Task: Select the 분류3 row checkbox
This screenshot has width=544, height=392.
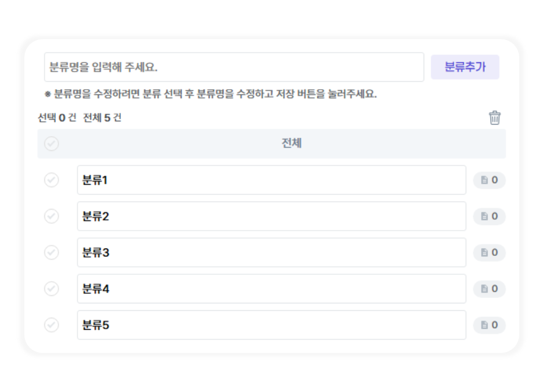Action: click(52, 253)
